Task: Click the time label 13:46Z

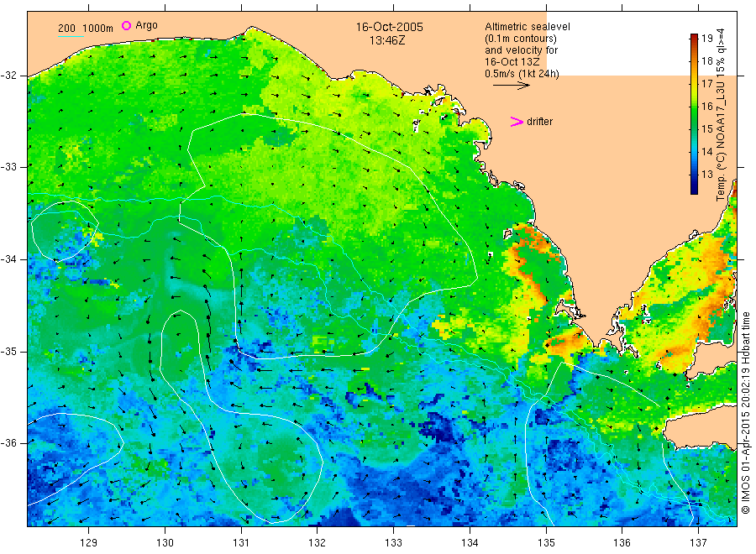Action: pos(387,41)
